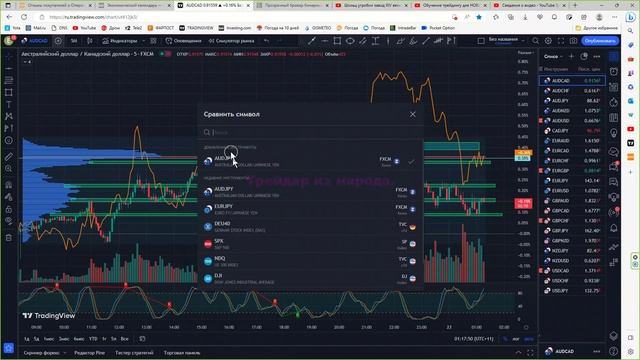Select the ellipse drawing tool in top toolbar
640x360 pixels.
[x=350, y=41]
